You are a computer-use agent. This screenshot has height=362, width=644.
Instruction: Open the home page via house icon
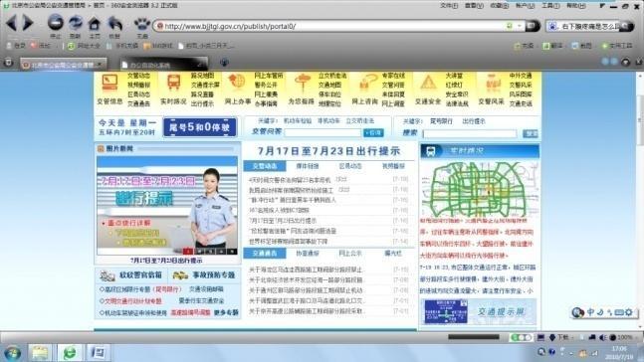click(95, 24)
